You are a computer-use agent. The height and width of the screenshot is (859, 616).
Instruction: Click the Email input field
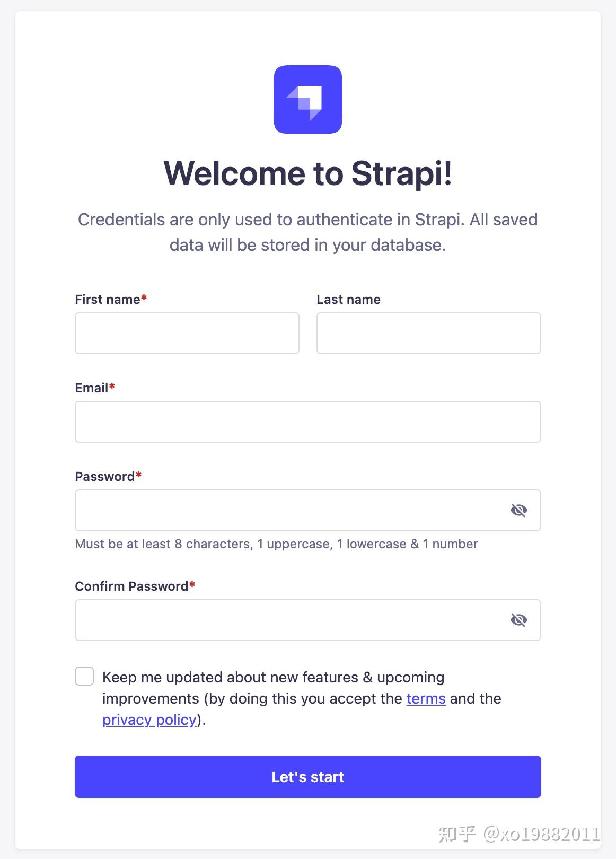(x=307, y=422)
